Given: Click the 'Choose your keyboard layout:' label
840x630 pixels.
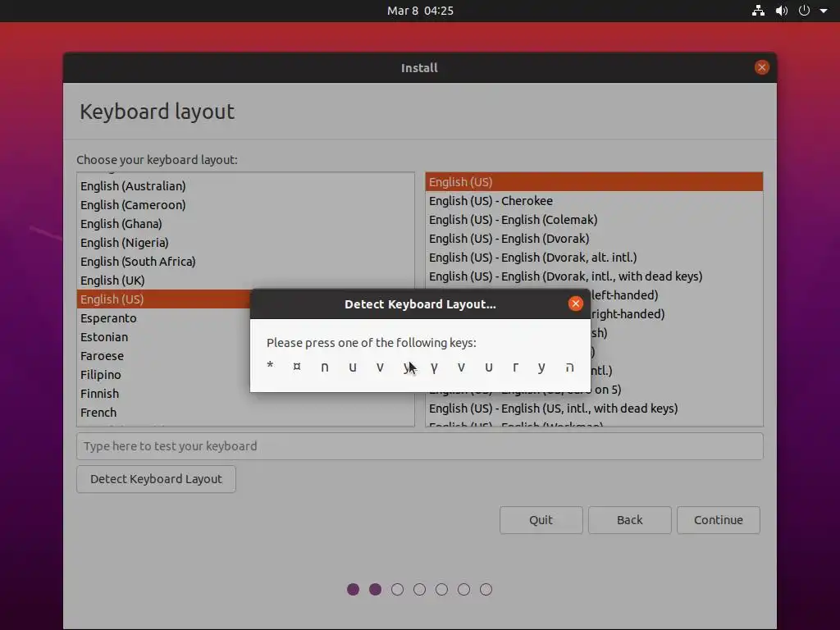Looking at the screenshot, I should pos(157,160).
